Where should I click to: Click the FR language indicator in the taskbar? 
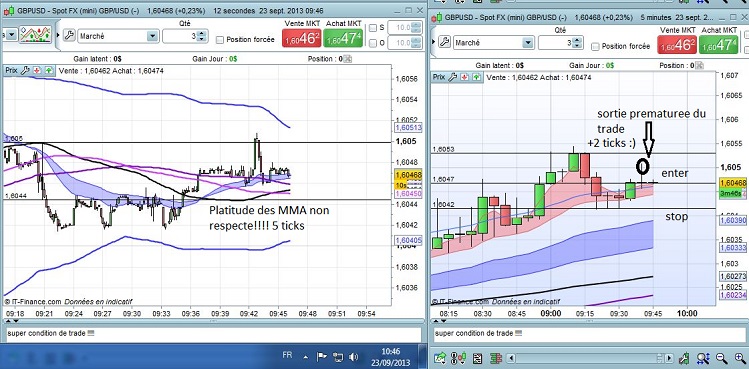click(288, 355)
